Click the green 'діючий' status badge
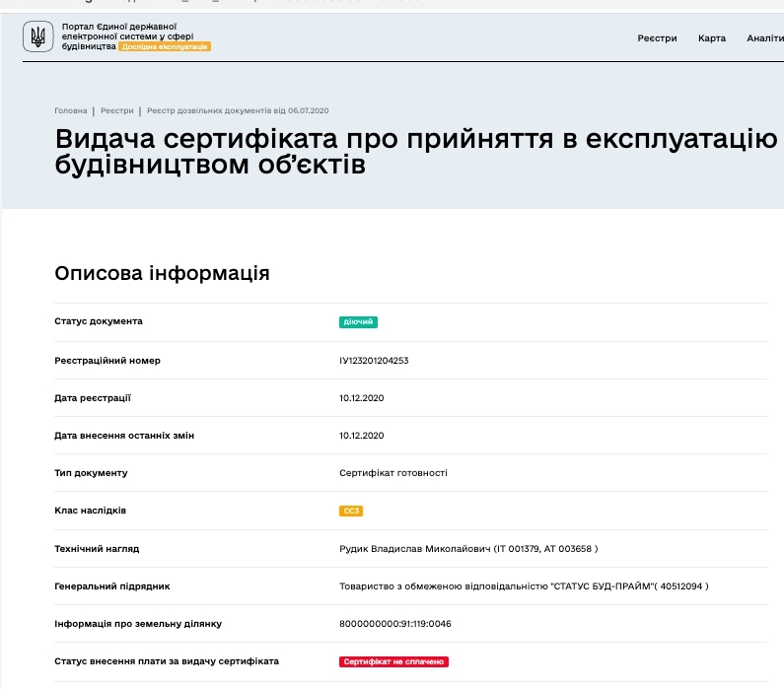Image resolution: width=784 pixels, height=689 pixels. coord(358,321)
